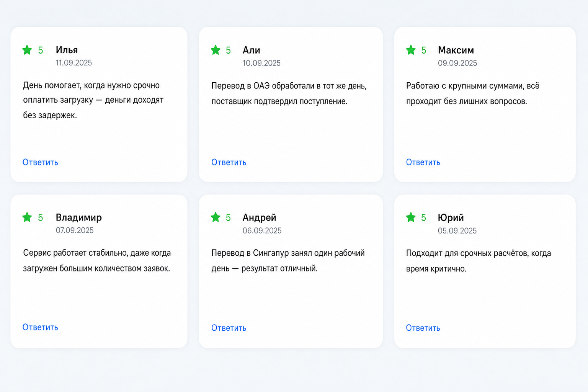Select reviewer name Юрий
Screen dimensions: 588x392
(451, 217)
